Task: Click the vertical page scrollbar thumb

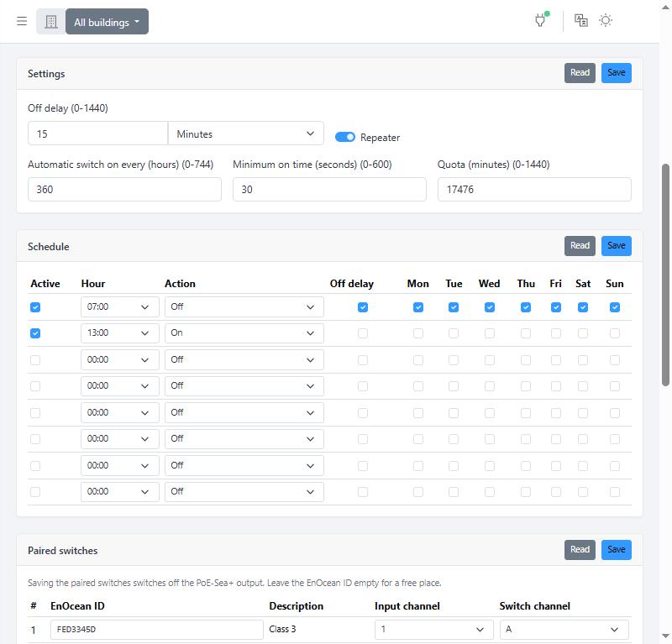Action: point(665,275)
